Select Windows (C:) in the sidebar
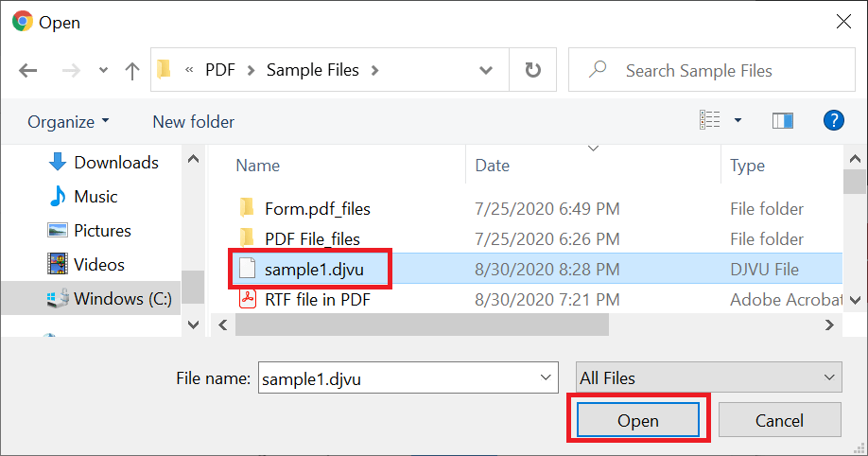 pos(109,299)
